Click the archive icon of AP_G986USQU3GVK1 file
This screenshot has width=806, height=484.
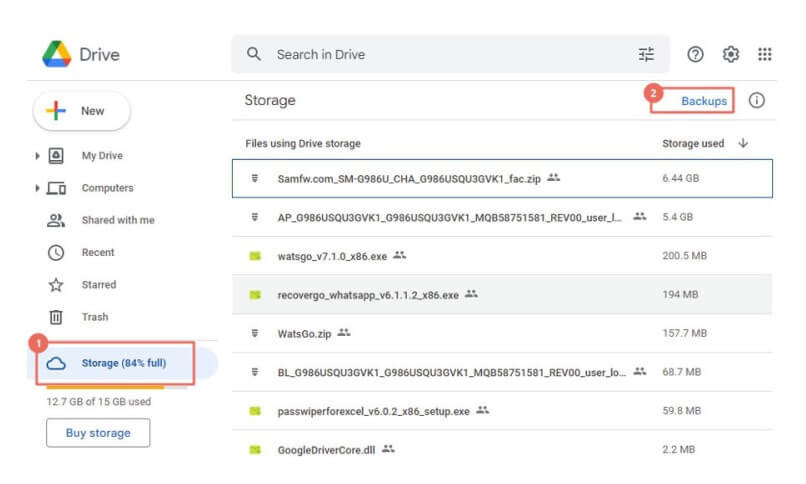pos(254,217)
